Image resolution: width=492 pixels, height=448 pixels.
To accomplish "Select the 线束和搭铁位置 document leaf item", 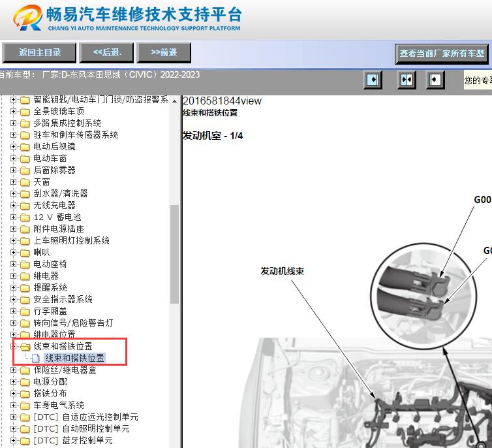I will (x=74, y=359).
